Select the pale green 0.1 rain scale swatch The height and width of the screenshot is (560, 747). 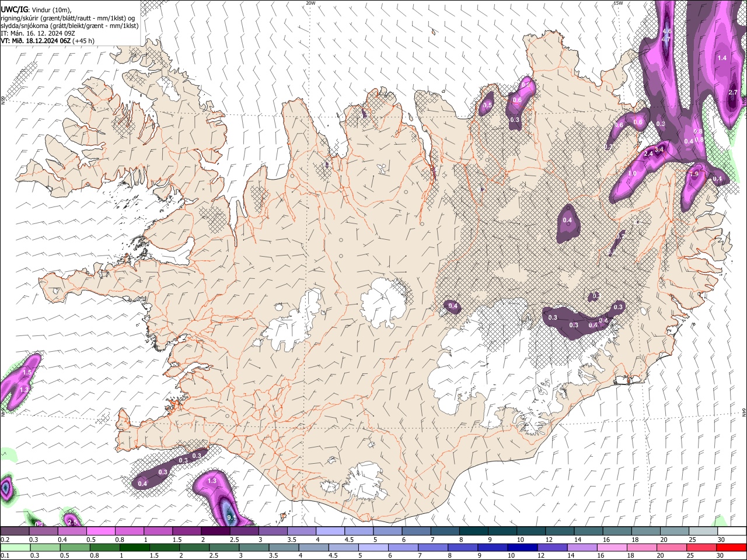[15, 548]
